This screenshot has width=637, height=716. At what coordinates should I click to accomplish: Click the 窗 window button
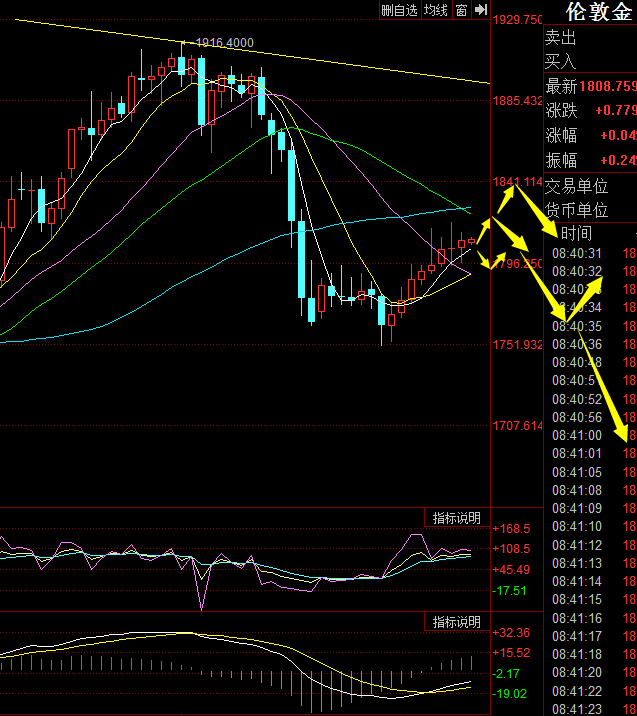(x=461, y=10)
